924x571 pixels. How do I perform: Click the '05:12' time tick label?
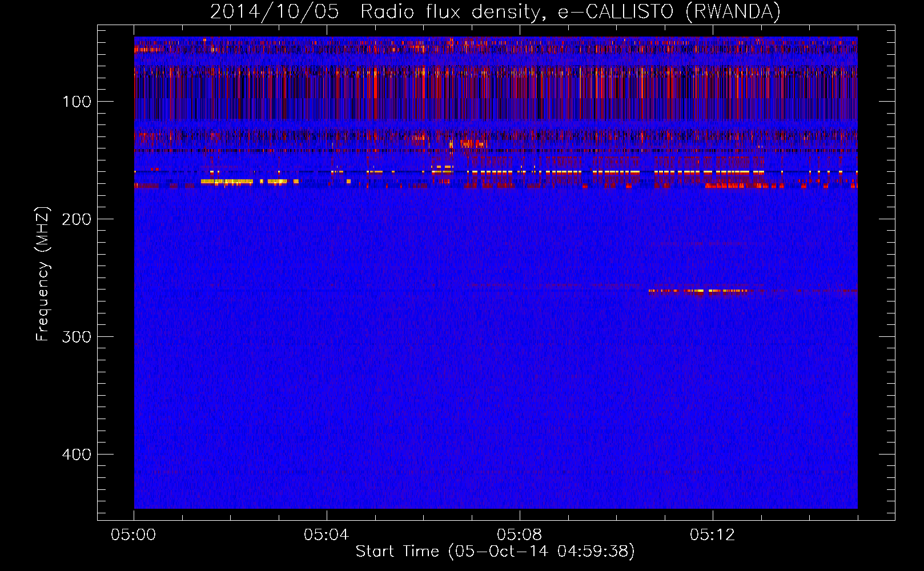pyautogui.click(x=712, y=535)
